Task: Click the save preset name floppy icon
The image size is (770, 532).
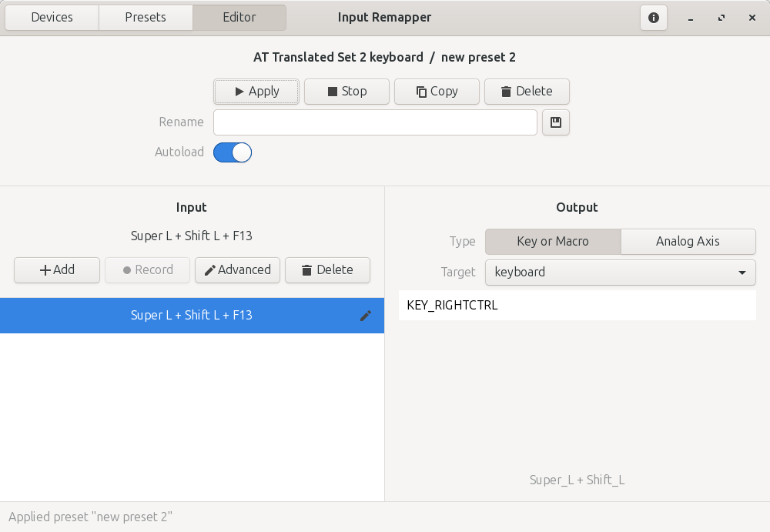Action: [x=556, y=122]
